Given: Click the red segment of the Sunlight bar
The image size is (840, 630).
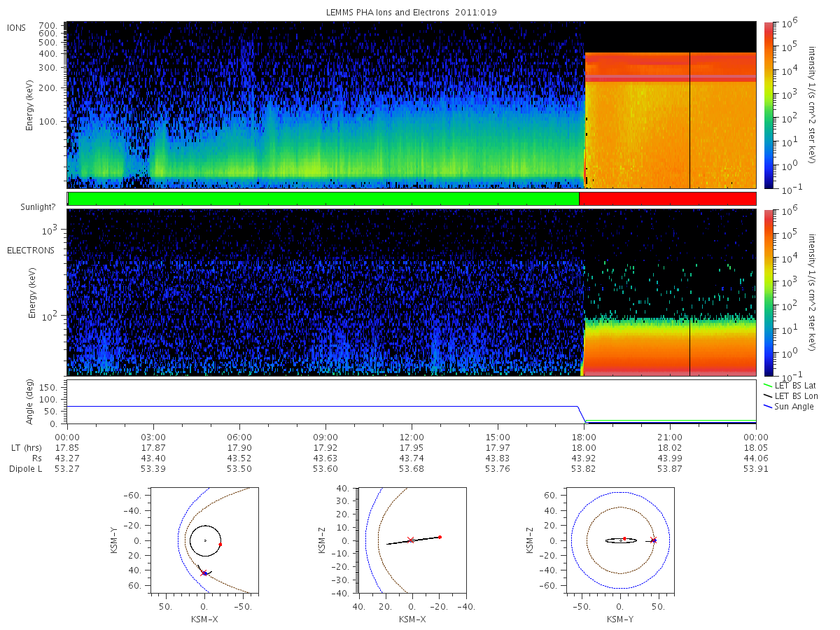Looking at the screenshot, I should pyautogui.click(x=668, y=199).
